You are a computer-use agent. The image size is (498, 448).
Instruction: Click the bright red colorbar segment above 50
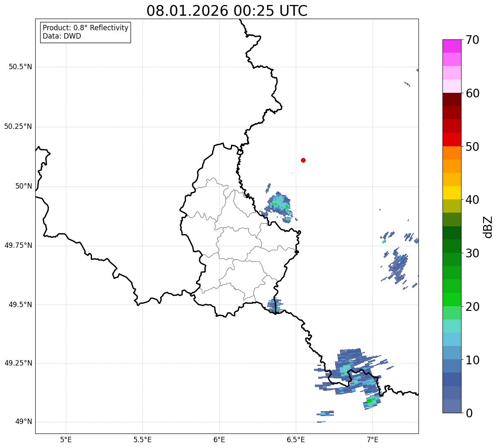(x=452, y=140)
